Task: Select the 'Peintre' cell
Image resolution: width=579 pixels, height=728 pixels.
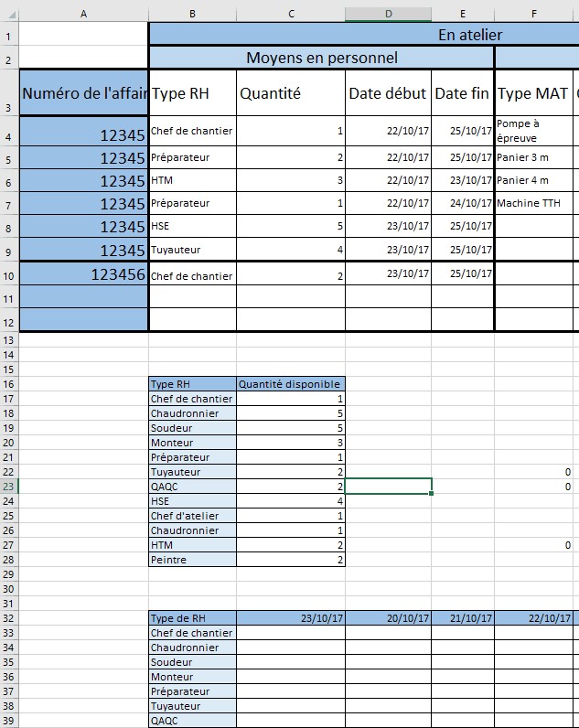Action: (192, 560)
